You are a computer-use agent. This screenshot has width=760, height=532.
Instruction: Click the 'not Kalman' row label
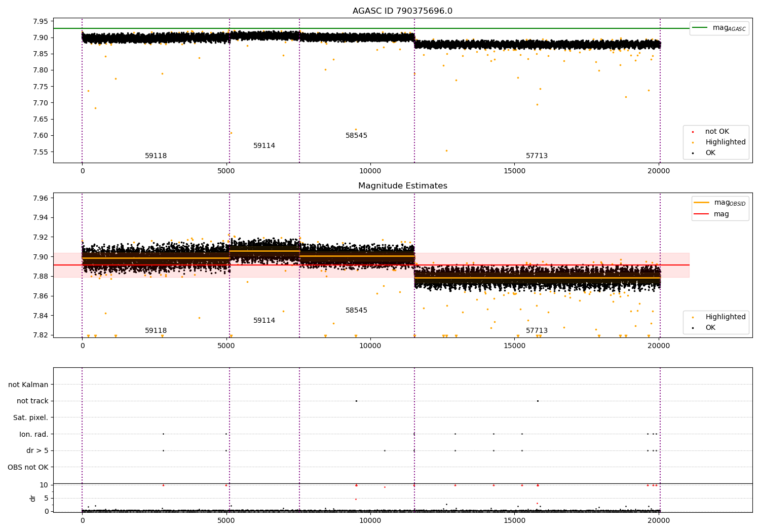[x=28, y=385]
